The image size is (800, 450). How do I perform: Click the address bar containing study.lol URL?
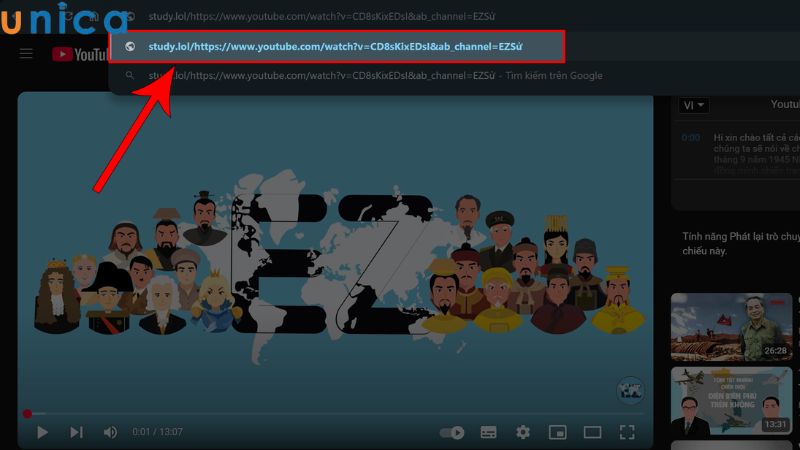(321, 16)
